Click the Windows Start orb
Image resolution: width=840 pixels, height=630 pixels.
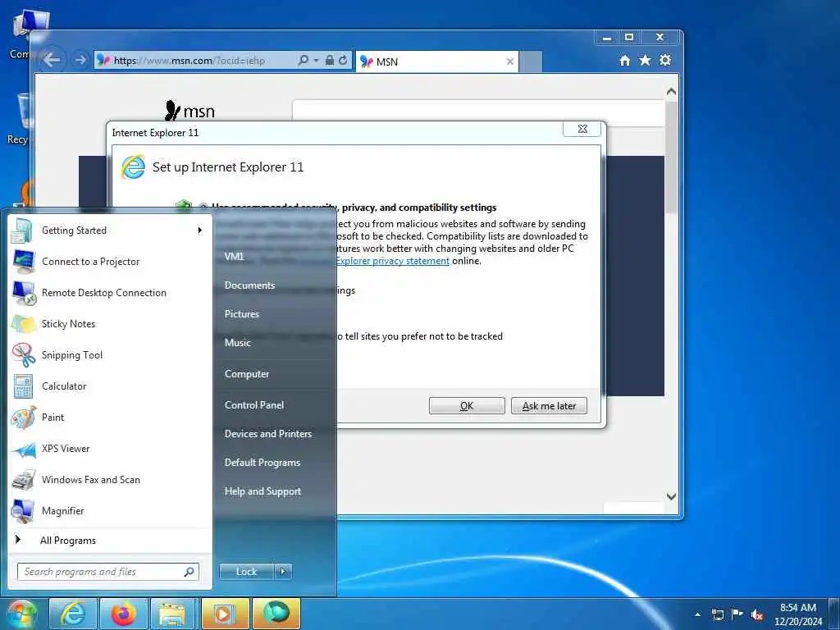[22, 614]
